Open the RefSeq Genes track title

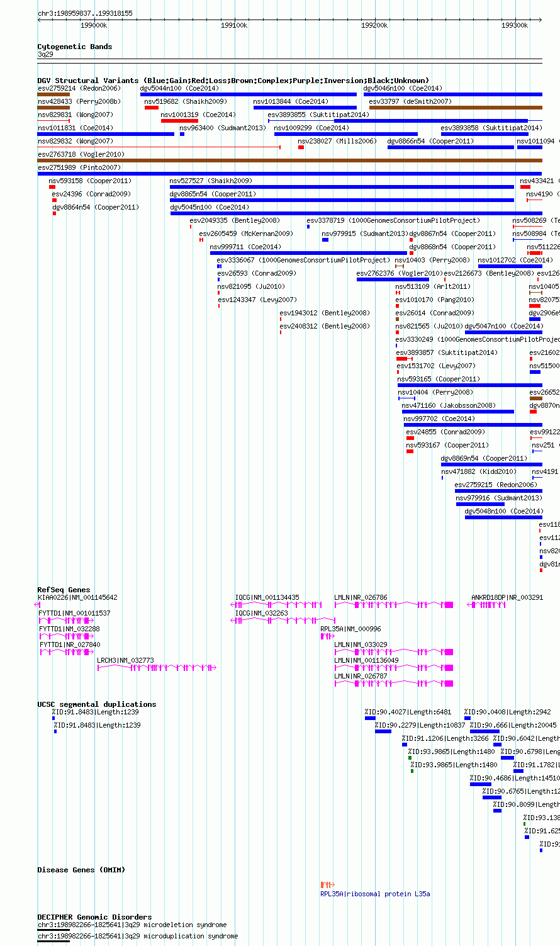64,590
